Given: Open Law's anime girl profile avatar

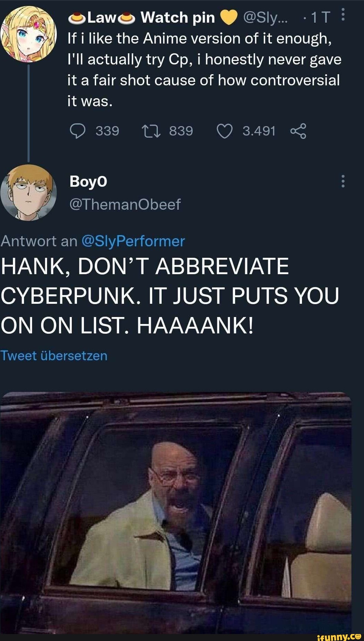Looking at the screenshot, I should point(29,35).
